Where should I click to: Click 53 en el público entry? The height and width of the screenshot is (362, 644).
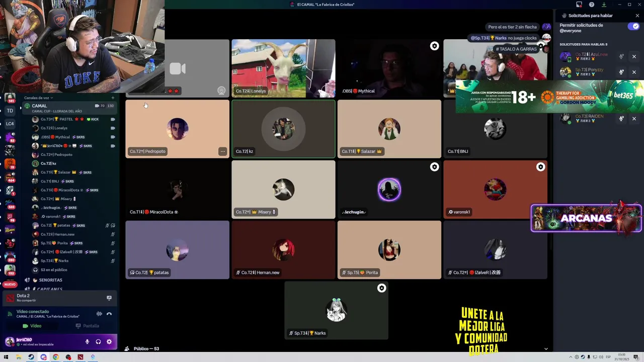[x=54, y=270]
